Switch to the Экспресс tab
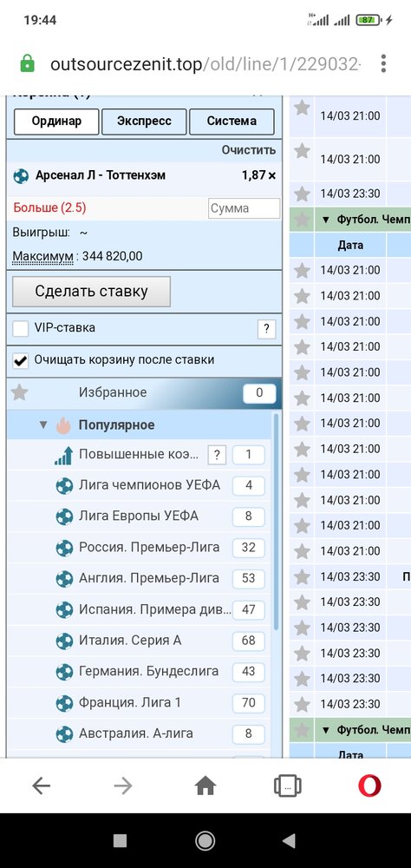411x868 pixels. 144,122
